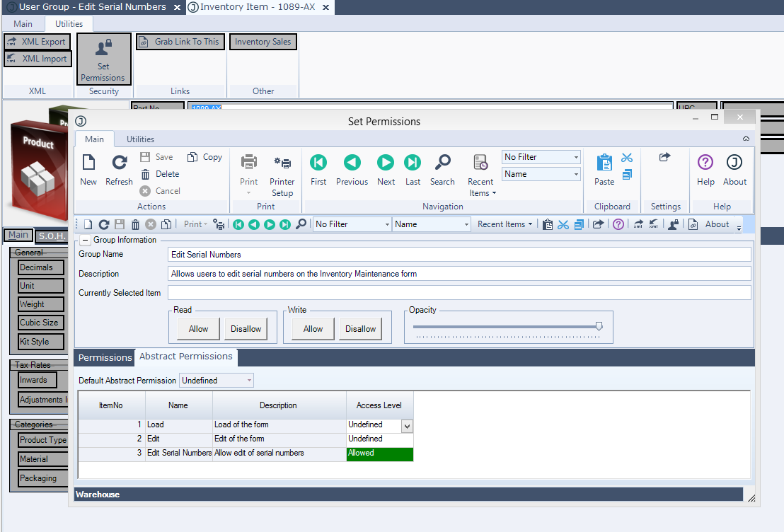Open Search magnifier in Navigation group
The width and height of the screenshot is (784, 532).
pyautogui.click(x=442, y=163)
